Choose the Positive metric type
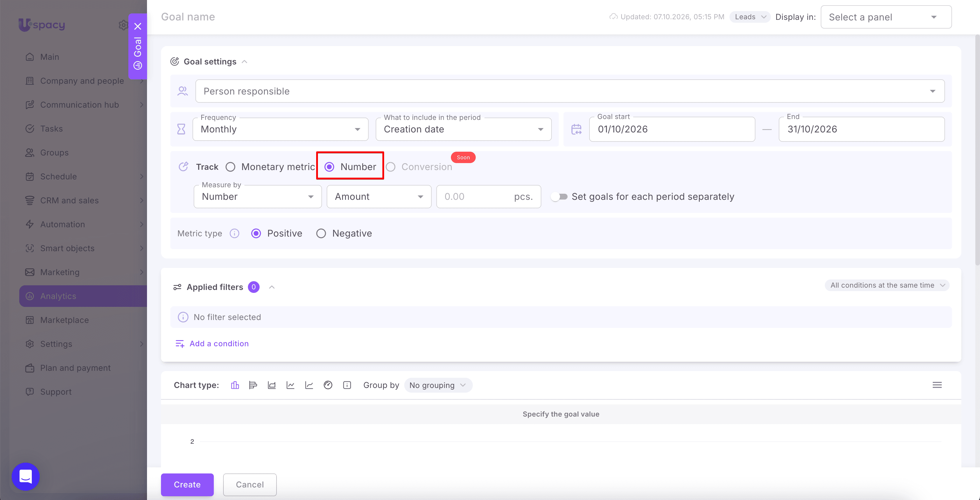The image size is (980, 500). (256, 233)
